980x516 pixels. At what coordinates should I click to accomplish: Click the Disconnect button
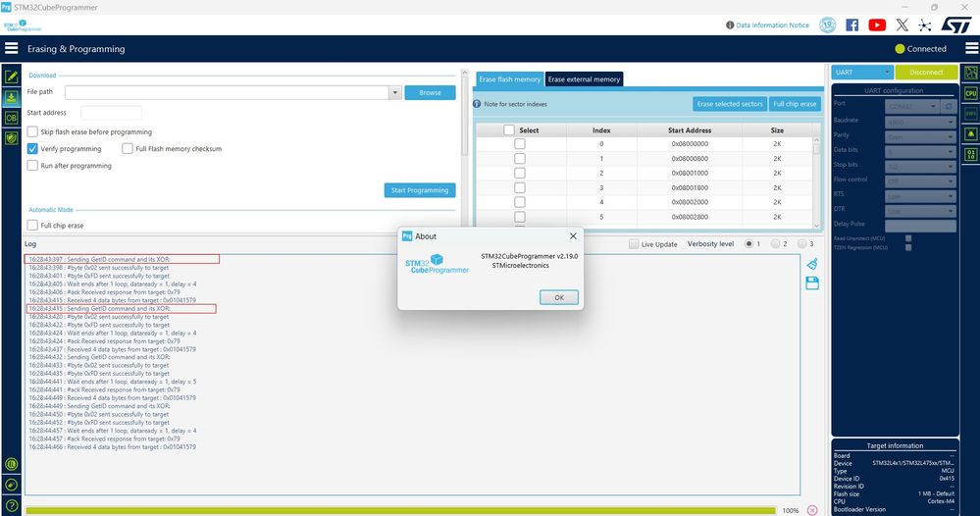[926, 73]
